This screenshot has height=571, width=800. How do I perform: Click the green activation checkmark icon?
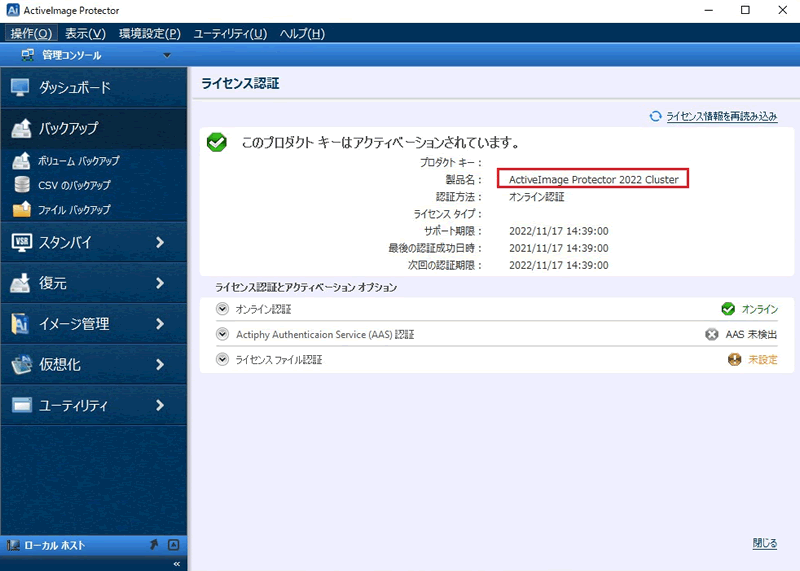pyautogui.click(x=217, y=142)
